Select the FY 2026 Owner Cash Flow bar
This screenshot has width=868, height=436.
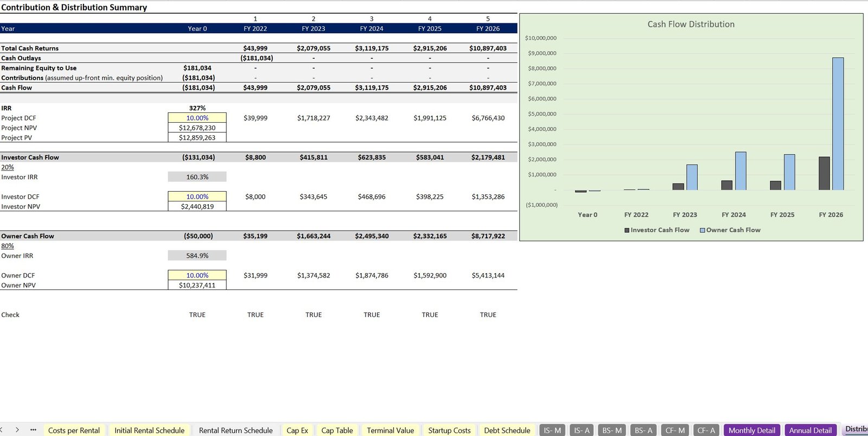pyautogui.click(x=838, y=124)
